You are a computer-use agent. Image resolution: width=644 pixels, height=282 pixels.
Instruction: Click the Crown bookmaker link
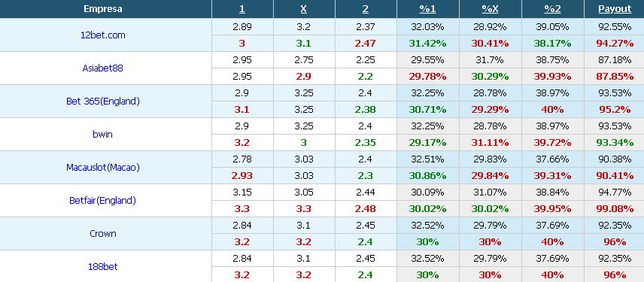coord(102,234)
